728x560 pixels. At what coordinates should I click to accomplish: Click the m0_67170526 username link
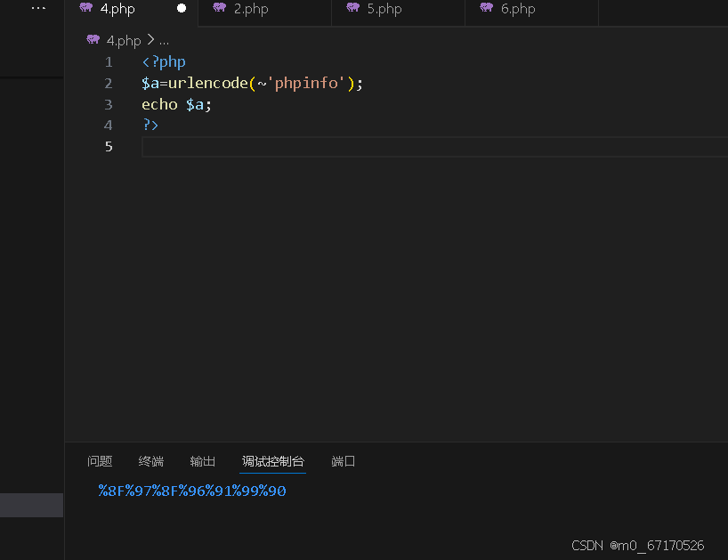656,545
